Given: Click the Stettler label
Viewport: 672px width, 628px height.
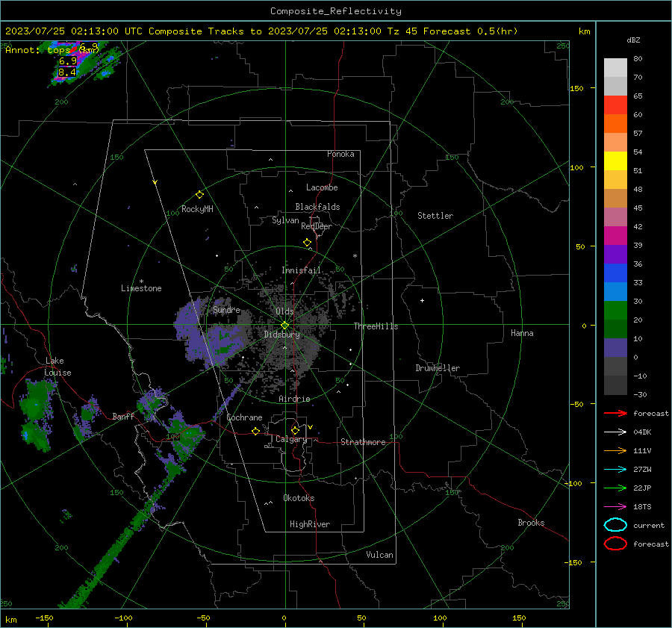Looking at the screenshot, I should (x=435, y=216).
